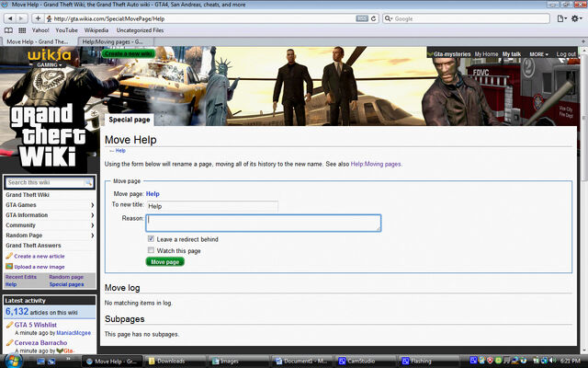588x368 pixels.
Task: Enable Watch this page checkbox
Action: [x=151, y=250]
